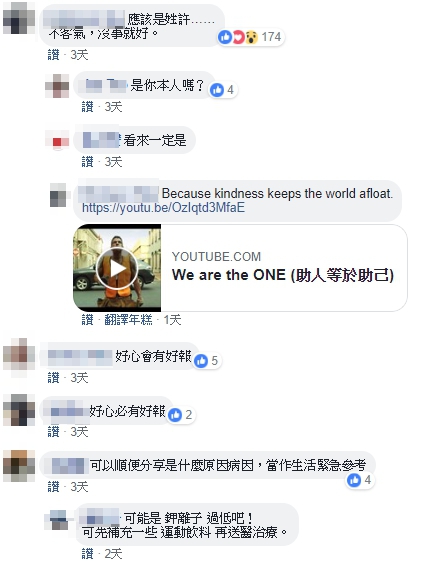Open avatar of the top commenter
This screenshot has height=563, width=437.
click(x=19, y=18)
